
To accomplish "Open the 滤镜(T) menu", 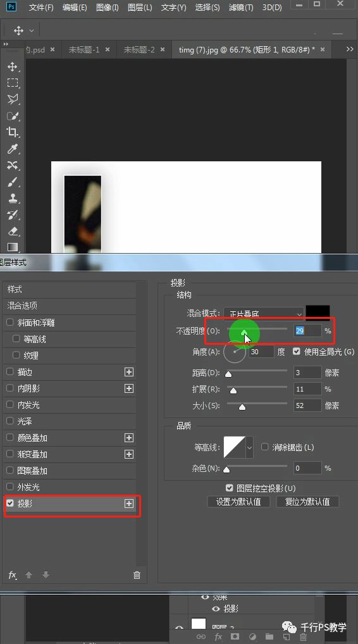I will pos(240,8).
